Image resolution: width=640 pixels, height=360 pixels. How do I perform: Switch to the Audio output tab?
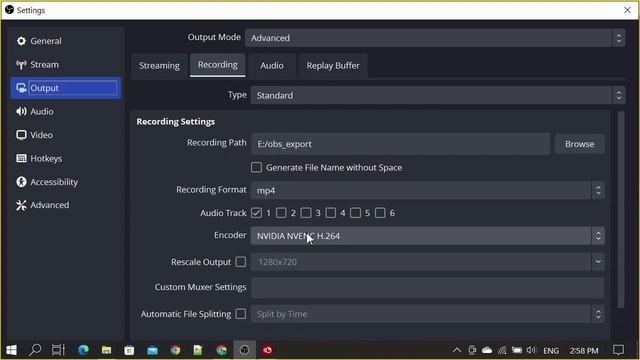[272, 65]
